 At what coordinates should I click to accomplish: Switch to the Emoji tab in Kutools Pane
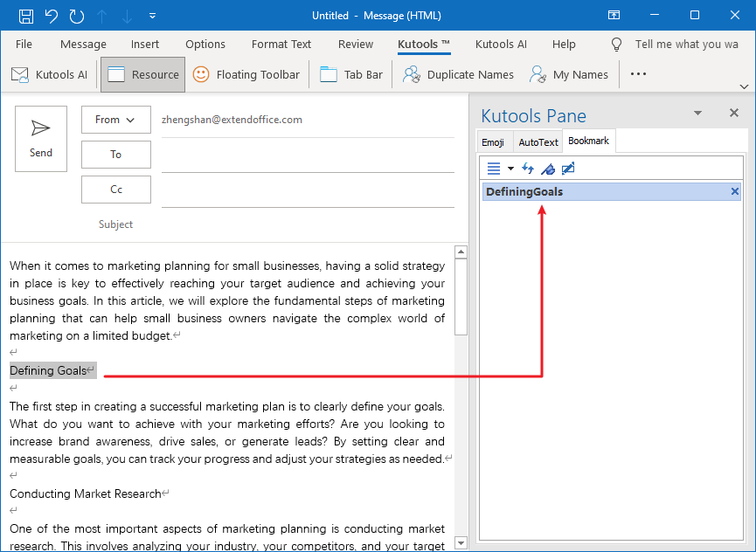(493, 142)
